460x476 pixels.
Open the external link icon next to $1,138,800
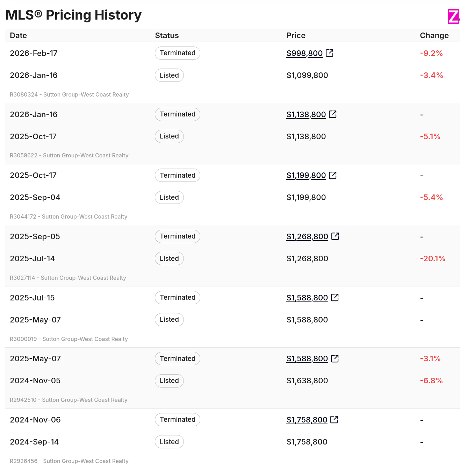pyautogui.click(x=333, y=114)
